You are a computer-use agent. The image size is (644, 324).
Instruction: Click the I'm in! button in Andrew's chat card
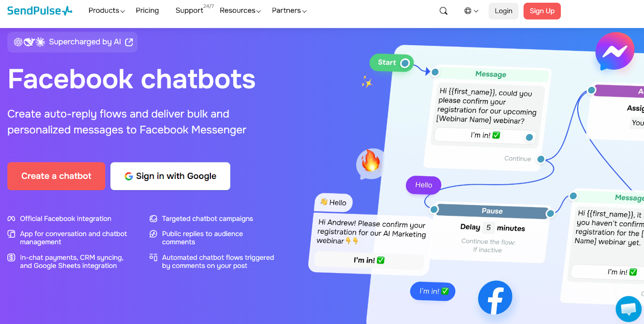(369, 260)
